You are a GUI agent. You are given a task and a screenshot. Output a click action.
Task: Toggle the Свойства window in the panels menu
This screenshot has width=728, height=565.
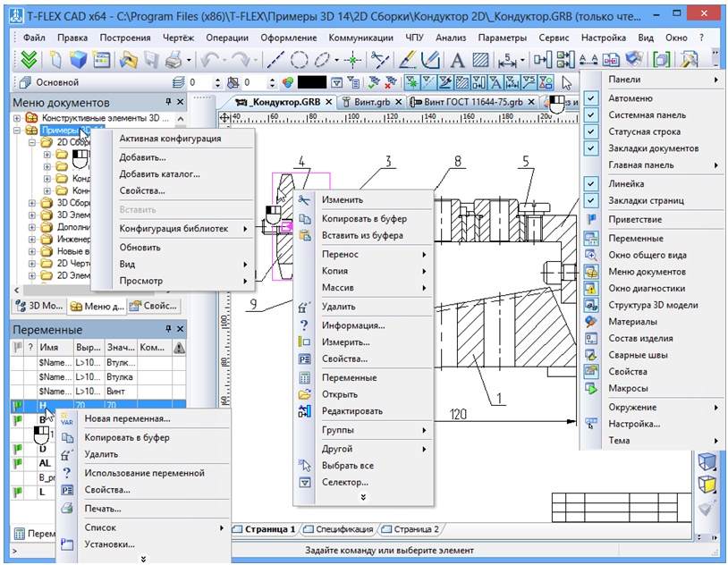(651, 371)
